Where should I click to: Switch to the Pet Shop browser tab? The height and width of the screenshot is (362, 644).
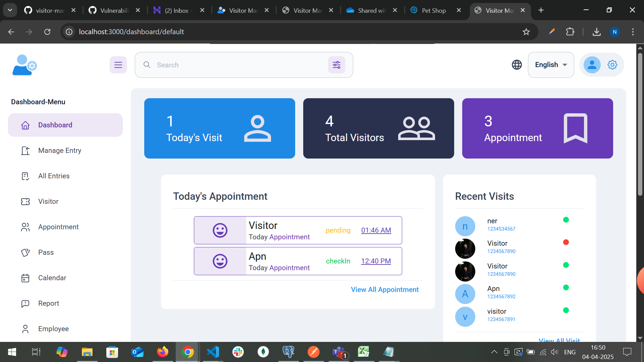click(x=433, y=10)
